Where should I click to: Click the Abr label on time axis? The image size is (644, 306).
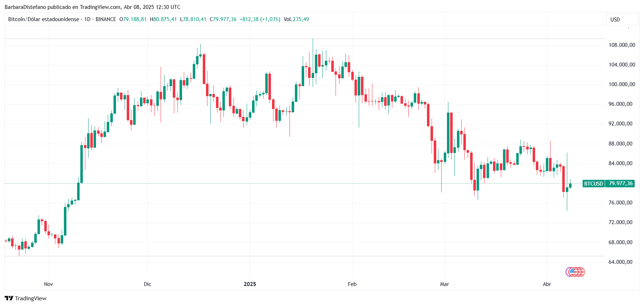click(x=547, y=284)
